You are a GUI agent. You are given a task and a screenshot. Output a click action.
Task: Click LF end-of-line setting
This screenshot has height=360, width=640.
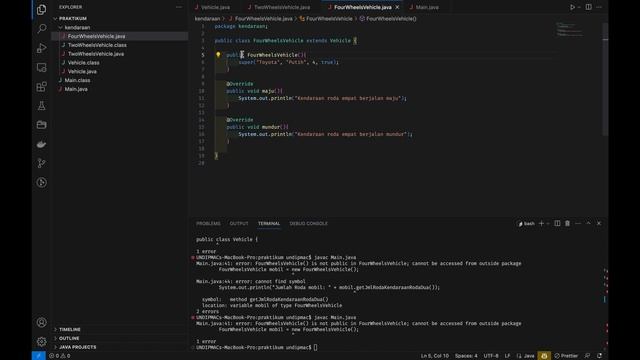click(x=507, y=356)
